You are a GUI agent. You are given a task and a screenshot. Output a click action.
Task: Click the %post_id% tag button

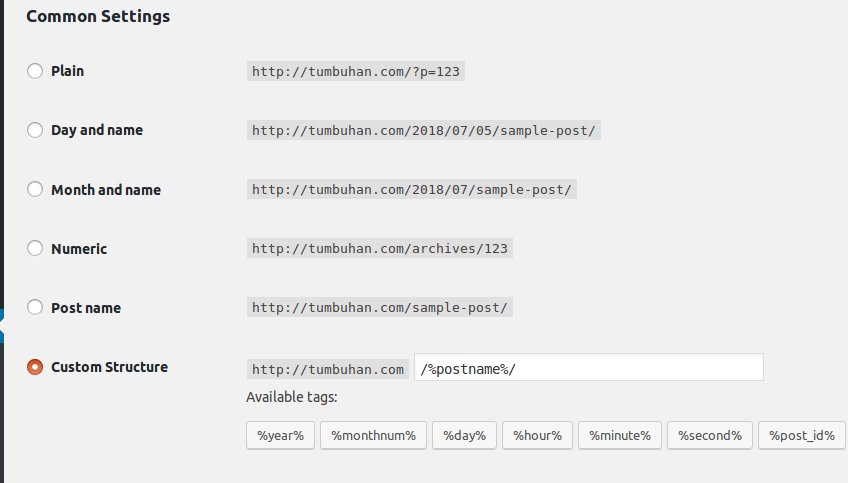click(x=802, y=435)
